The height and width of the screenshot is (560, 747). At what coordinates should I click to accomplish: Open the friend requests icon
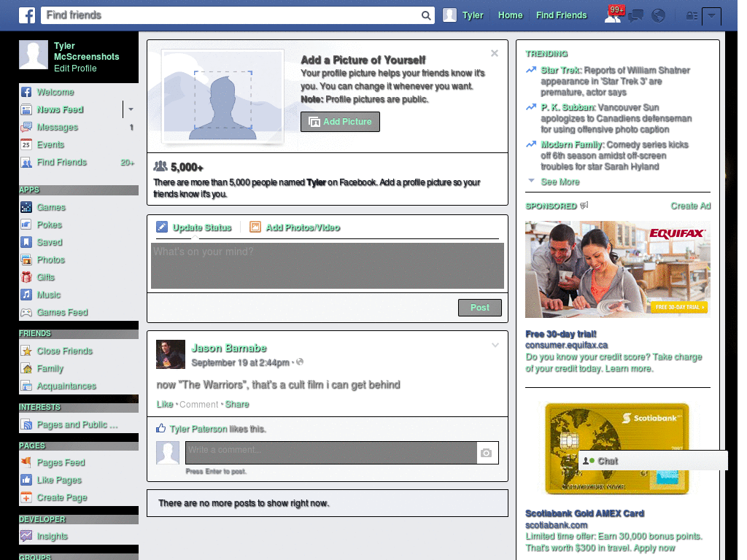614,15
